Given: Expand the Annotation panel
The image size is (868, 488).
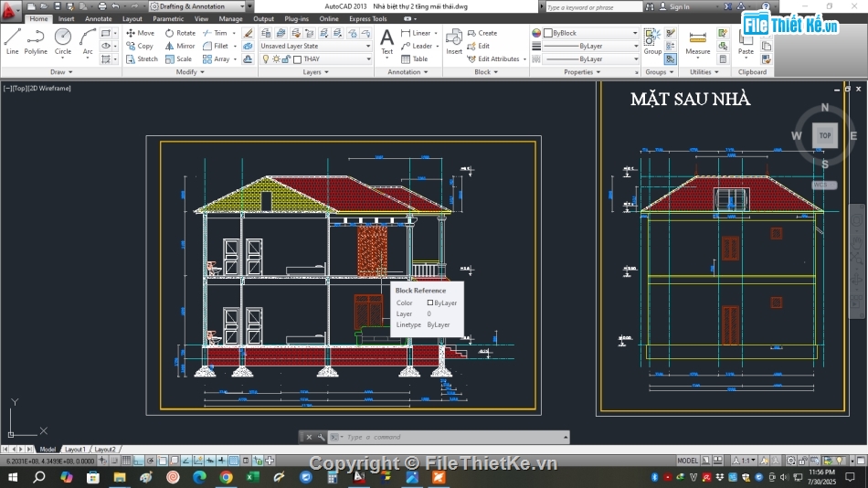Looking at the screenshot, I should [408, 72].
